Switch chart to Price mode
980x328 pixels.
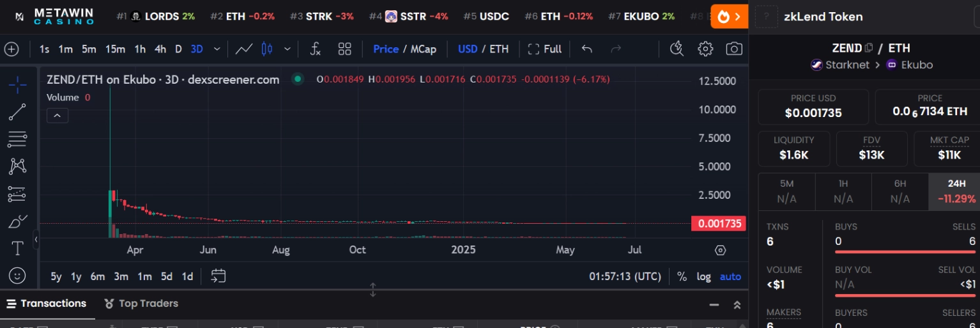(386, 49)
